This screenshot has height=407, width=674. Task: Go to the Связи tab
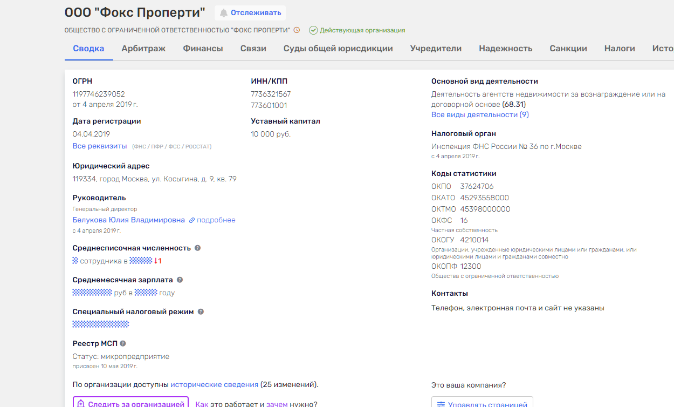coord(253,48)
